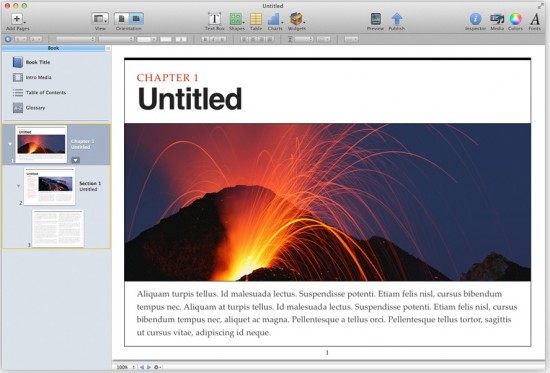Open the 100% zoom level dropdown

pyautogui.click(x=126, y=367)
